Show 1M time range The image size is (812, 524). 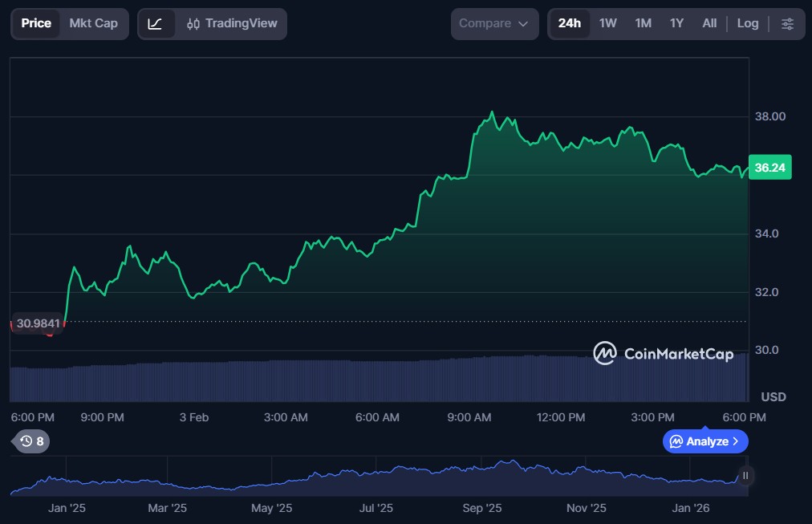(x=643, y=23)
